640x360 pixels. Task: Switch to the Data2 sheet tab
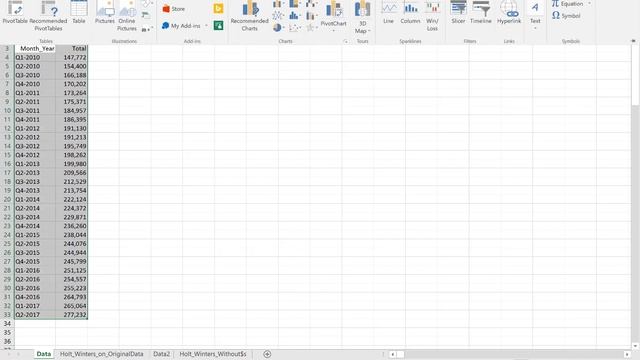coord(161,354)
